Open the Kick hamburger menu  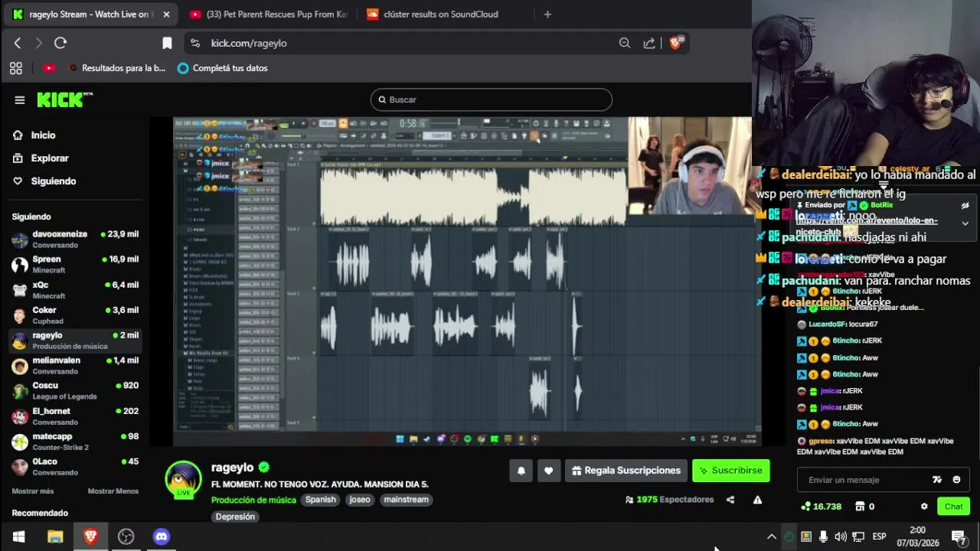click(20, 99)
